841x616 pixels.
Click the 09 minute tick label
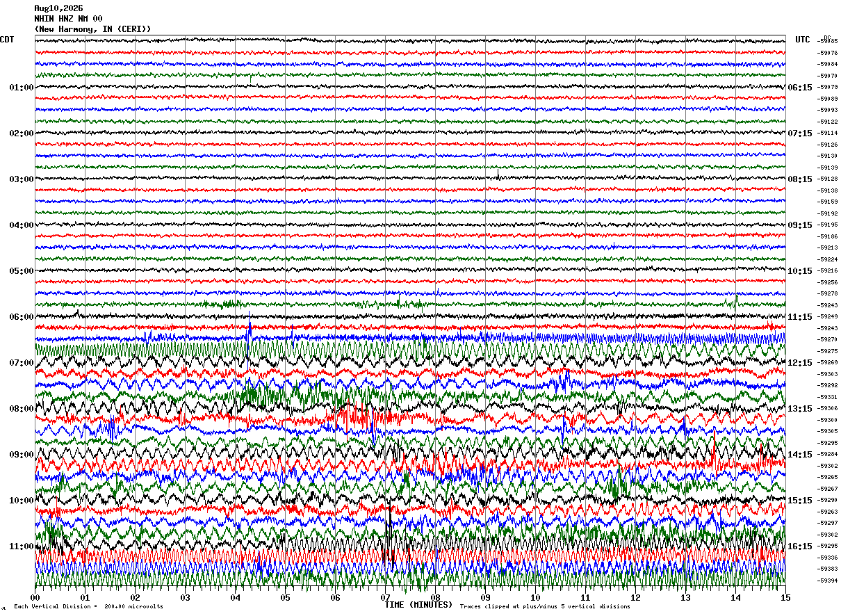(485, 597)
